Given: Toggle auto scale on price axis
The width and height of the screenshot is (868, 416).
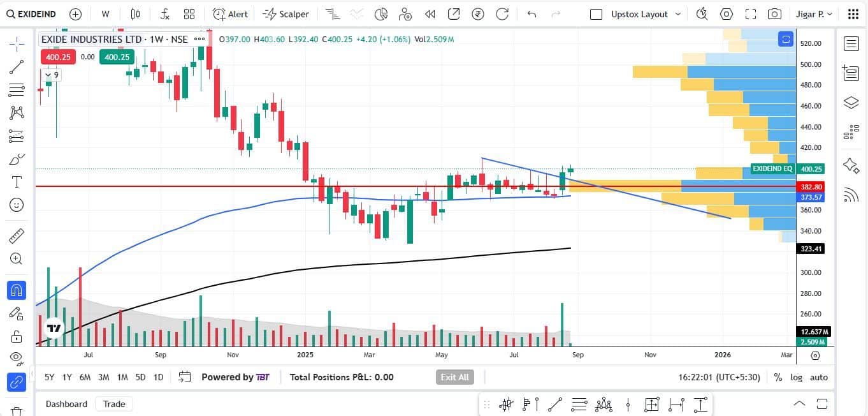Looking at the screenshot, I should point(819,377).
